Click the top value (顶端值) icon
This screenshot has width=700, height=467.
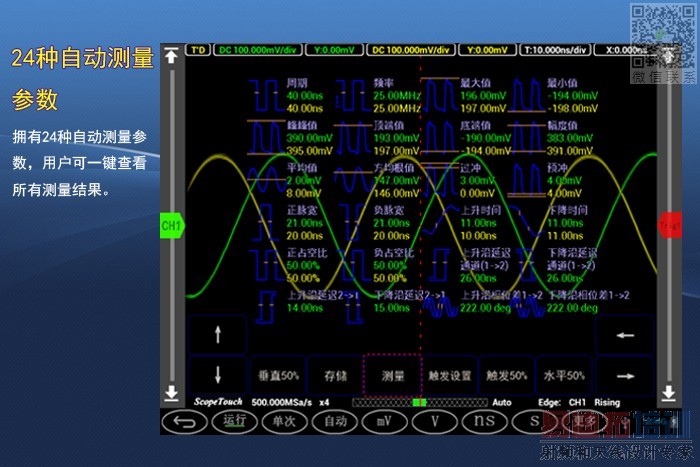click(x=353, y=138)
